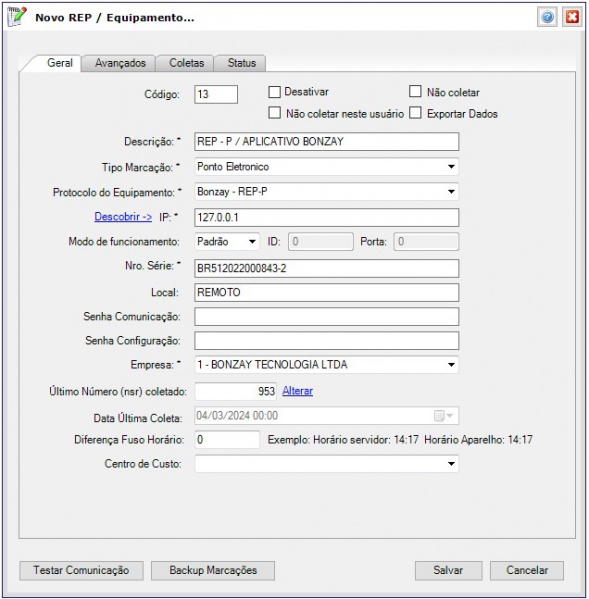Save with the Salvar button

tap(448, 570)
